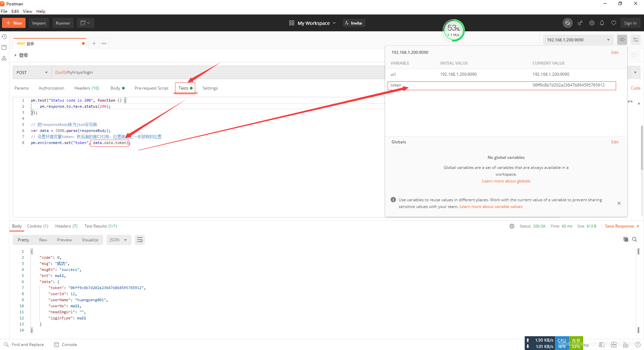Click the New button
The height and width of the screenshot is (350, 644).
[x=14, y=23]
